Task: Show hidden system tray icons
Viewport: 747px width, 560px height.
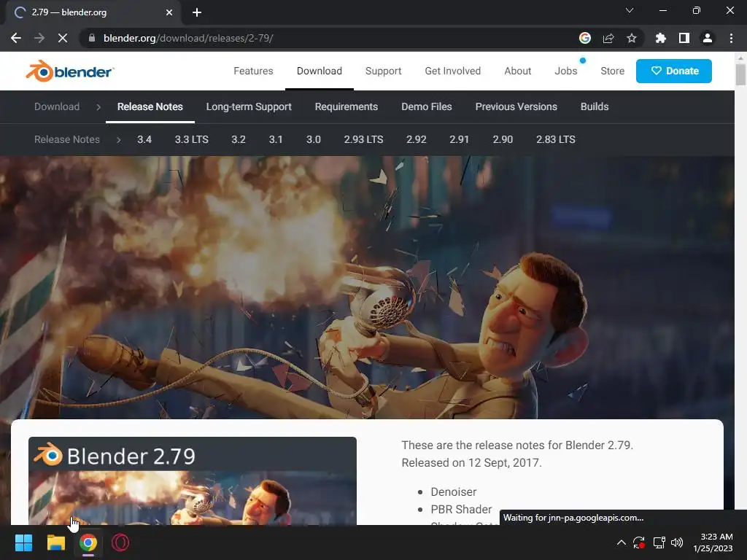Action: tap(622, 542)
